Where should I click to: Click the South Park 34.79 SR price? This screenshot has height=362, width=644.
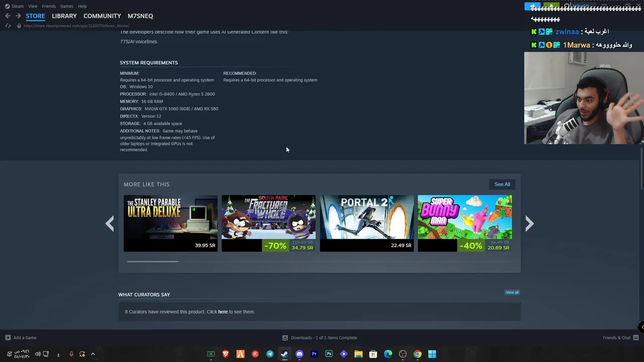coord(302,248)
